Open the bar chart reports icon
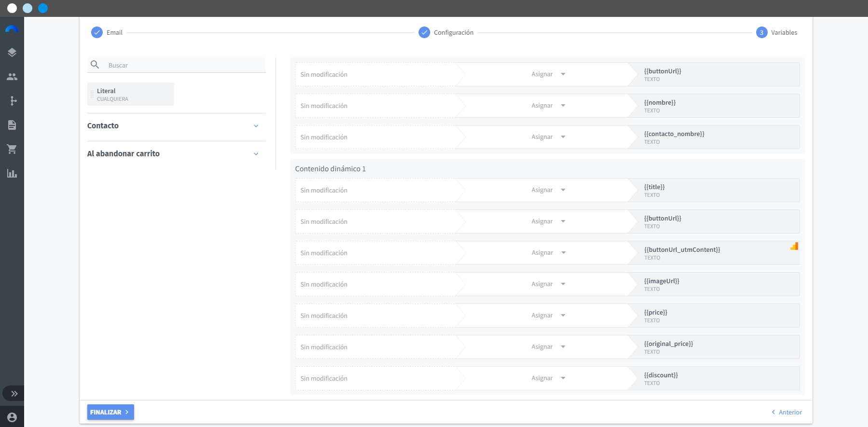Image resolution: width=868 pixels, height=427 pixels. point(12,173)
